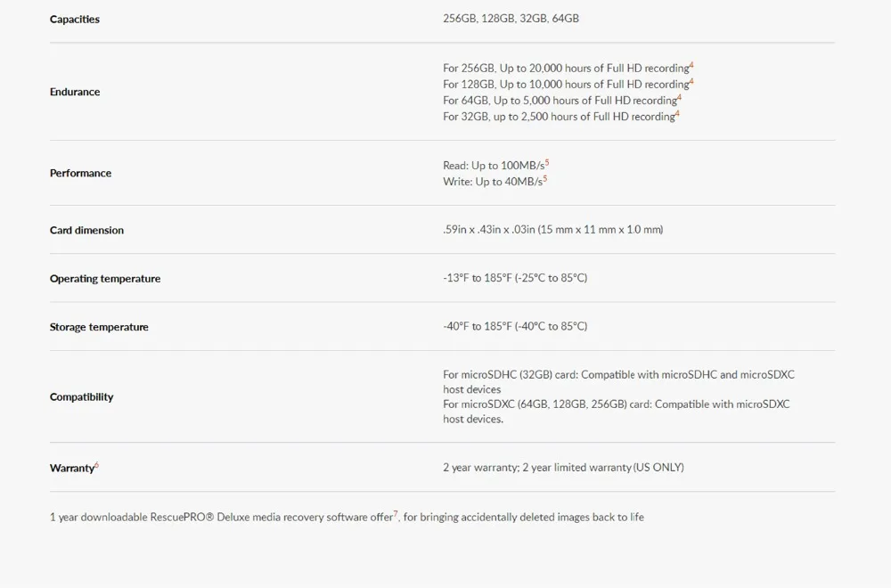Click the Operating temperature label
The height and width of the screenshot is (588, 891).
(104, 278)
